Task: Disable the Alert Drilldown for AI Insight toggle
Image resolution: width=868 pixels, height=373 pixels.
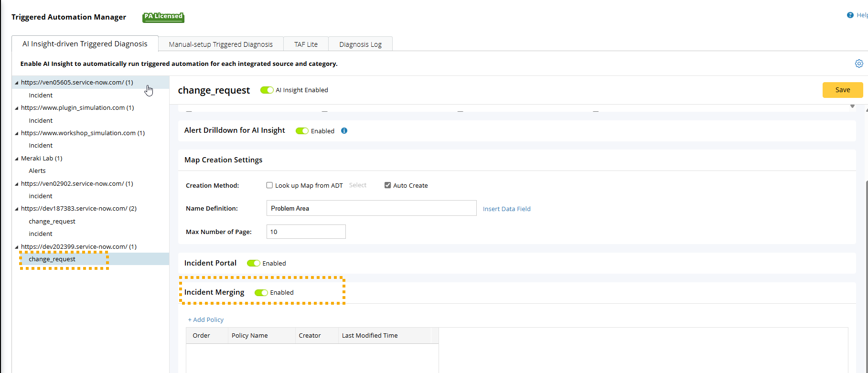Action: 302,131
